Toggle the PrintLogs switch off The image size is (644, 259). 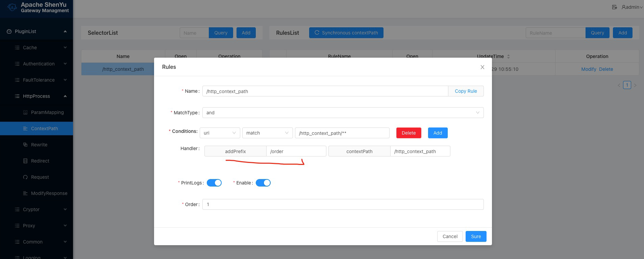214,183
